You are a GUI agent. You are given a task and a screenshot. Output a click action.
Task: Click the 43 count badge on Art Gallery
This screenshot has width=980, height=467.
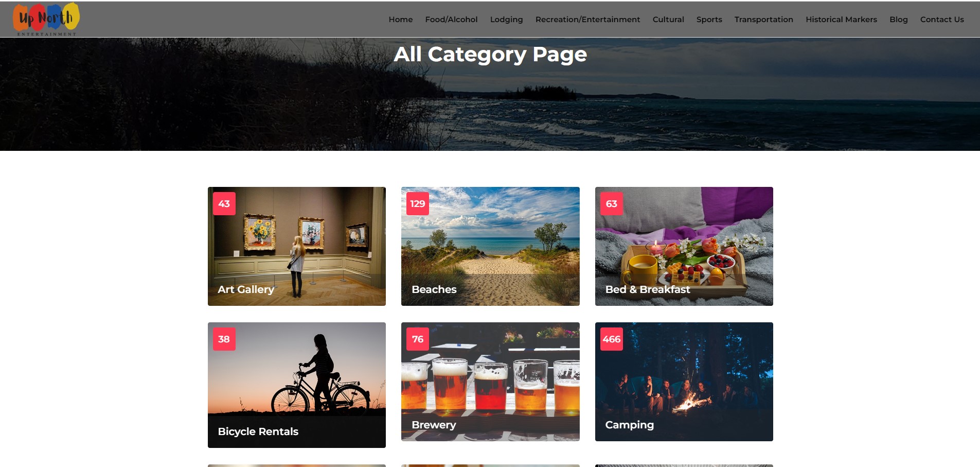[x=224, y=203]
